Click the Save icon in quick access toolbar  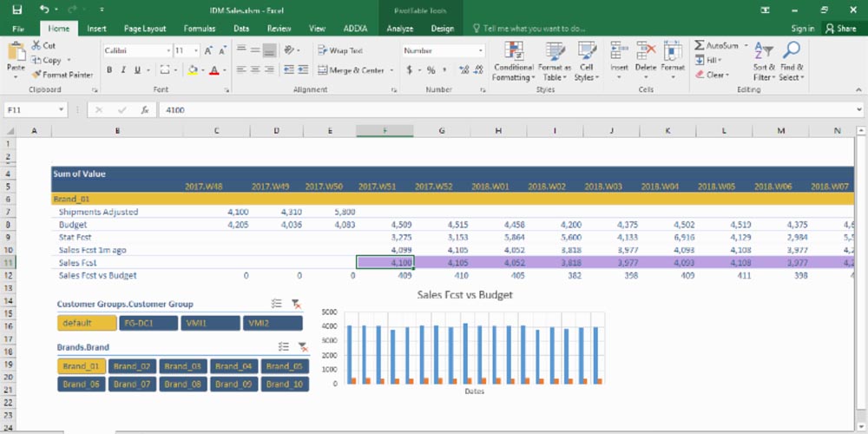[17, 10]
